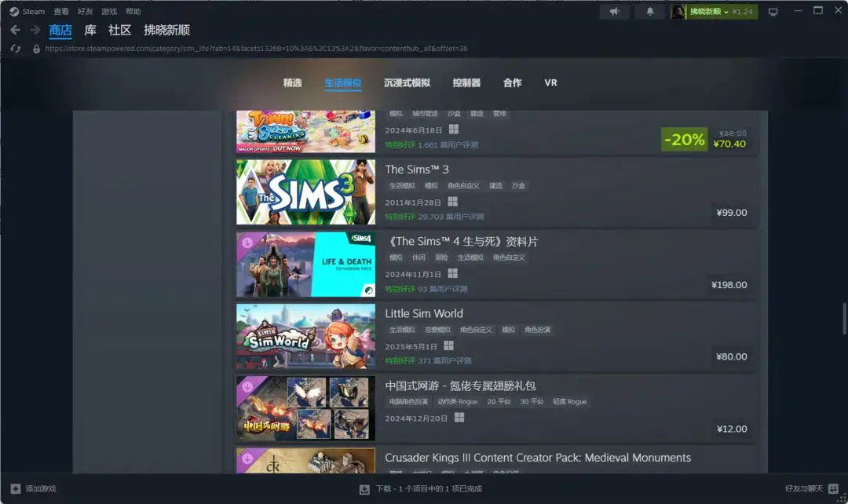Click the -20% discount badge
The width and height of the screenshot is (848, 504).
[684, 140]
